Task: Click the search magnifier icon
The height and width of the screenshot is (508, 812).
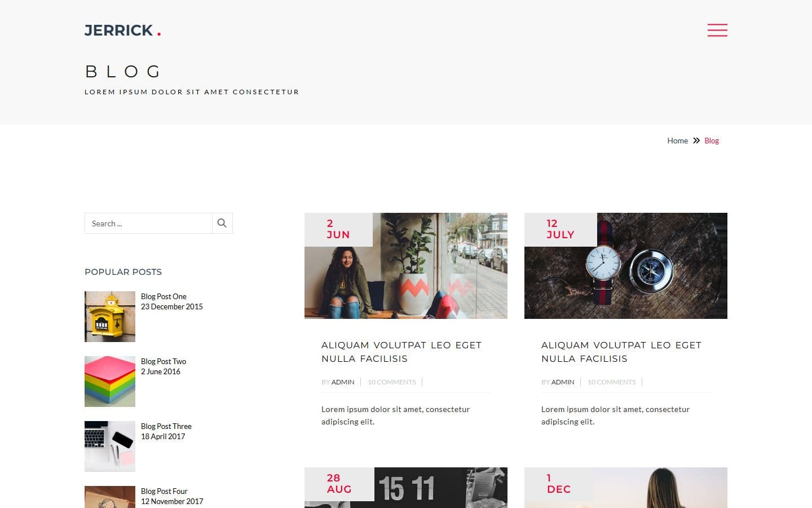Action: tap(222, 223)
